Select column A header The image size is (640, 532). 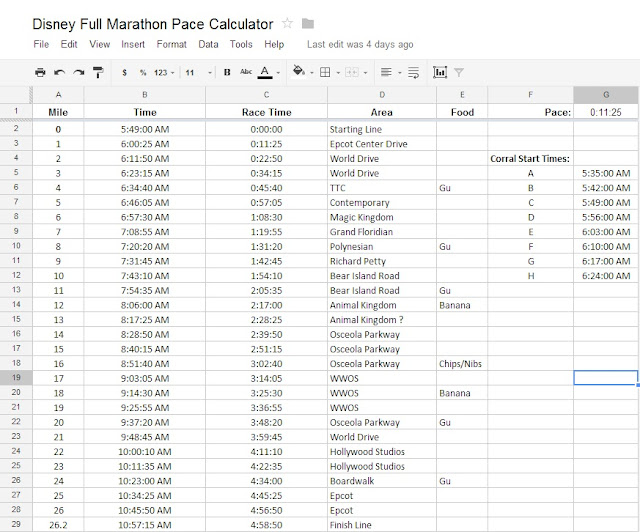58,95
